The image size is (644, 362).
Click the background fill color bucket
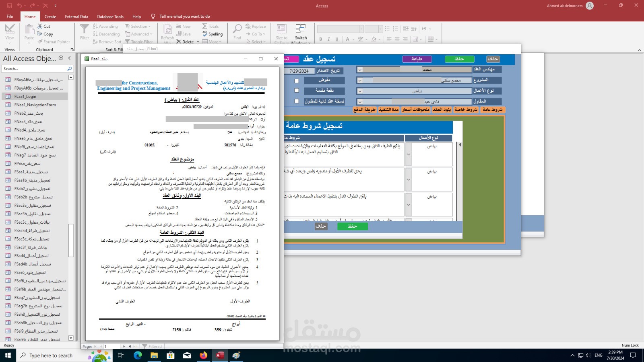pos(374,39)
